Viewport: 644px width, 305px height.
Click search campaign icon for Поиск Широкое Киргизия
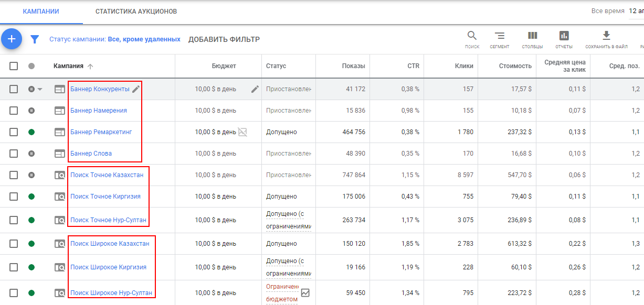click(60, 267)
